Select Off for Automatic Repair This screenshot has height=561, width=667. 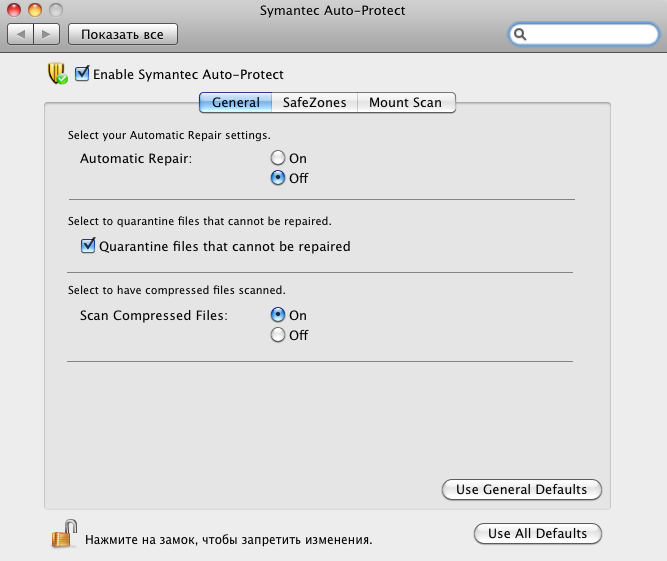click(x=278, y=178)
